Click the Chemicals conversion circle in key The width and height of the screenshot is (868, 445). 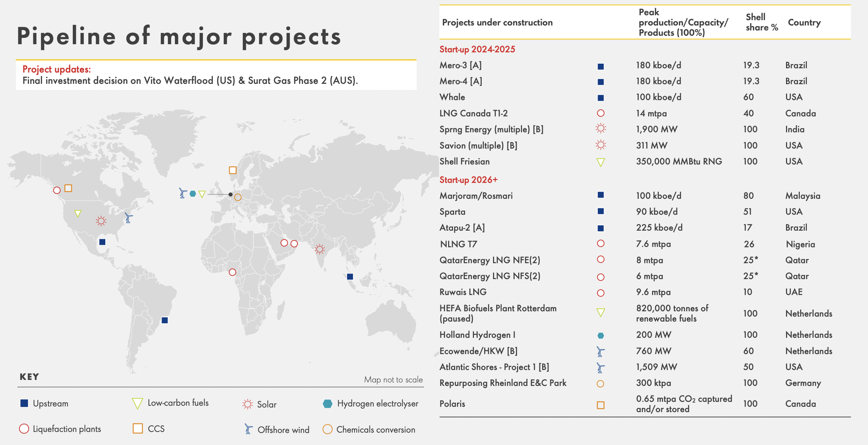coord(327,429)
